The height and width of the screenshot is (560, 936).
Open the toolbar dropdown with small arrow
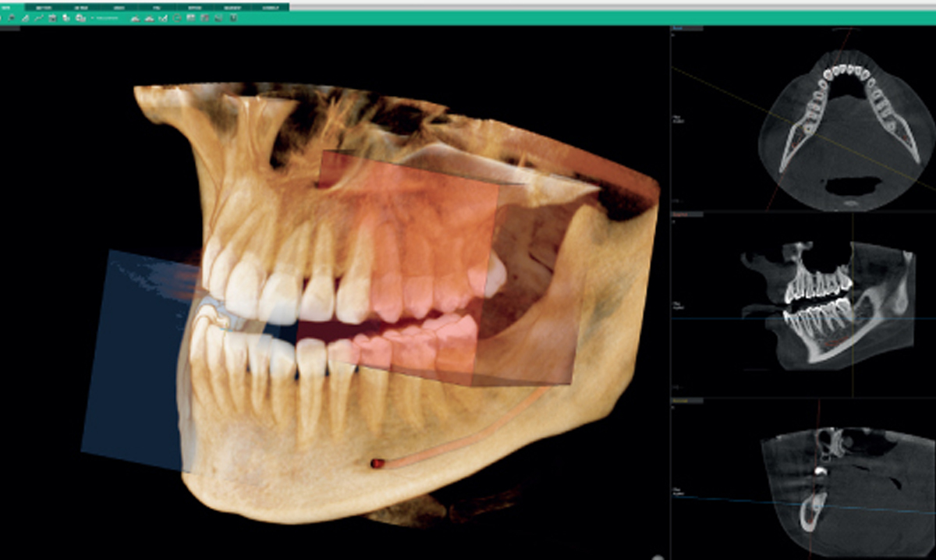pyautogui.click(x=91, y=17)
